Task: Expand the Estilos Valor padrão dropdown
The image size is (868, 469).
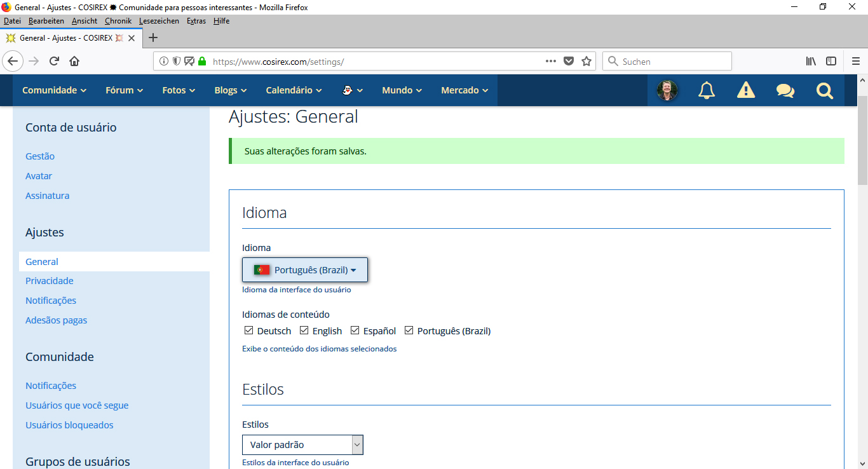Action: click(x=302, y=445)
